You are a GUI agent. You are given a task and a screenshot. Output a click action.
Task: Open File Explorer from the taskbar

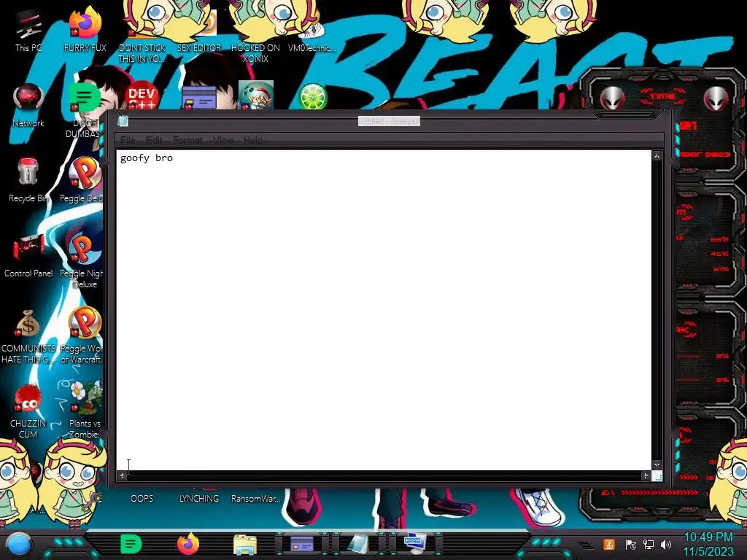pos(245,544)
